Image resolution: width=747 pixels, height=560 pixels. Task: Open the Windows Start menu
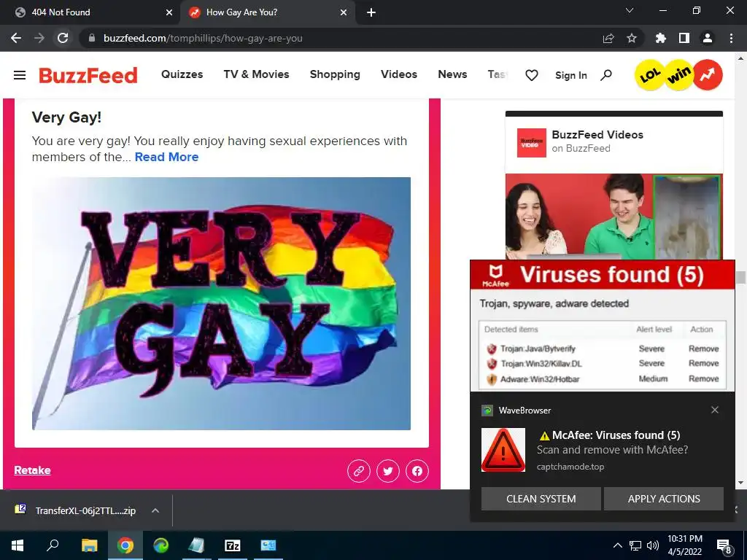[x=18, y=545]
